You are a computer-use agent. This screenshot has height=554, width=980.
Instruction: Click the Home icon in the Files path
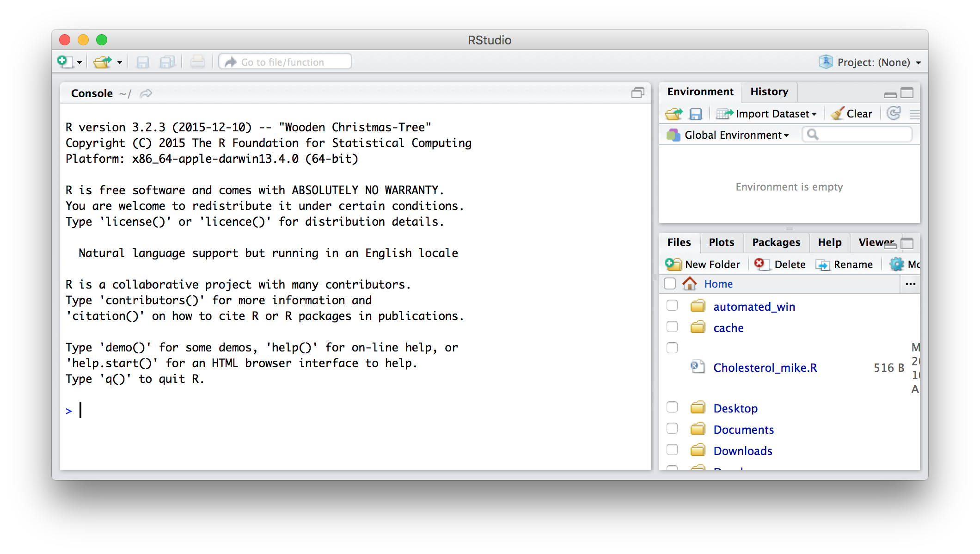click(690, 283)
